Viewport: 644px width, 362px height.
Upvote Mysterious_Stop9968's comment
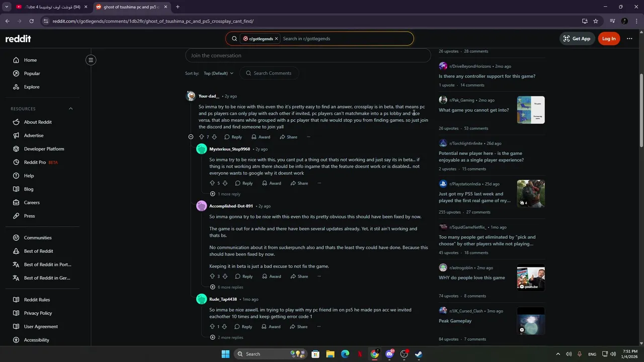212,183
